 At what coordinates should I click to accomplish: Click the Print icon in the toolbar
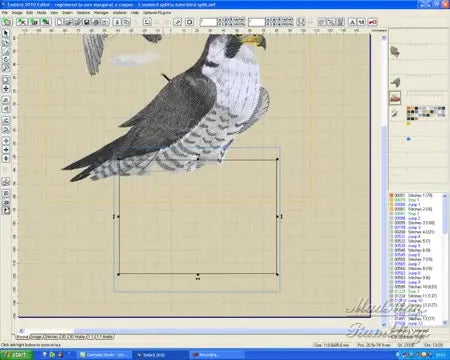click(96, 22)
